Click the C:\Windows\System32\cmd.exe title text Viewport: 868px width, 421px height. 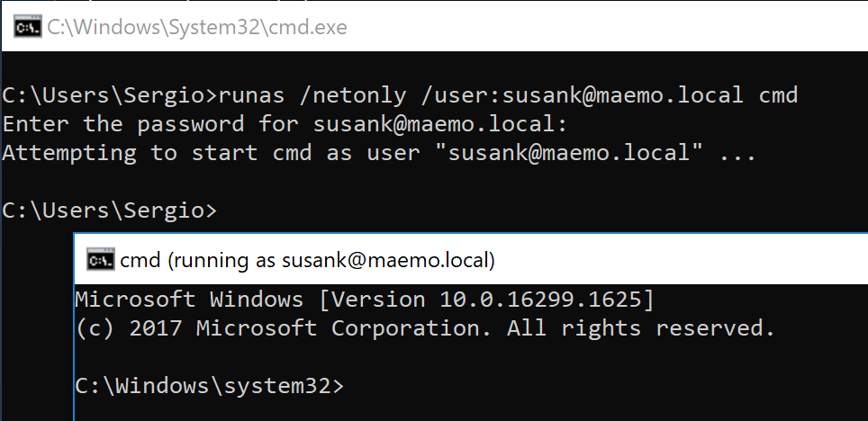click(197, 28)
